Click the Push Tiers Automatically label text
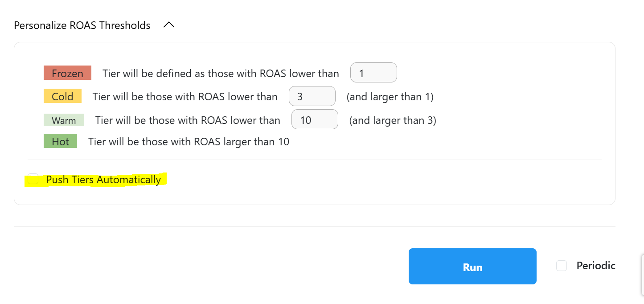The image size is (644, 304). [103, 180]
